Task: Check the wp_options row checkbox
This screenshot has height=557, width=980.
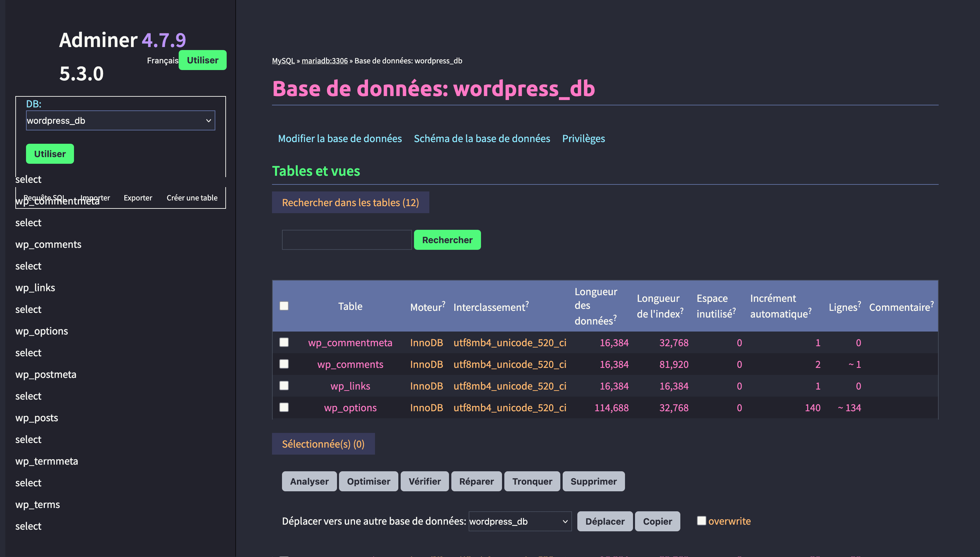Action: pyautogui.click(x=284, y=407)
